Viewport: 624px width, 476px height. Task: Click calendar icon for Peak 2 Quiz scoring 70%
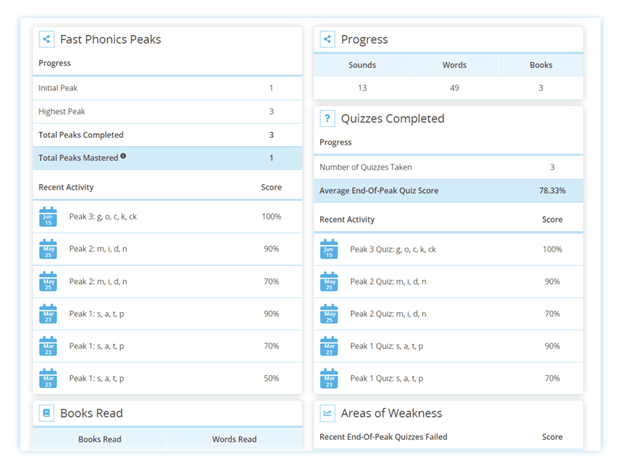(x=329, y=314)
